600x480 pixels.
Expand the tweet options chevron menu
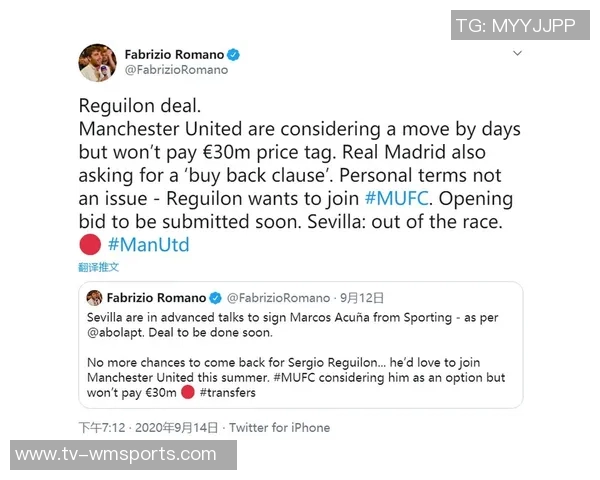517,53
